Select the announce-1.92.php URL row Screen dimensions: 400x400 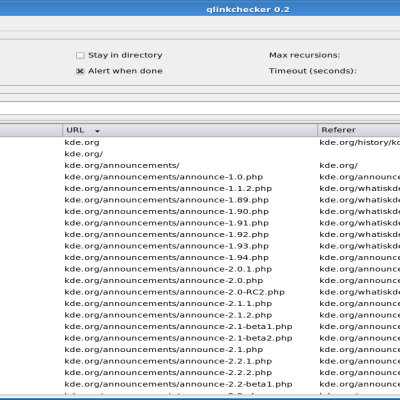tap(167, 235)
